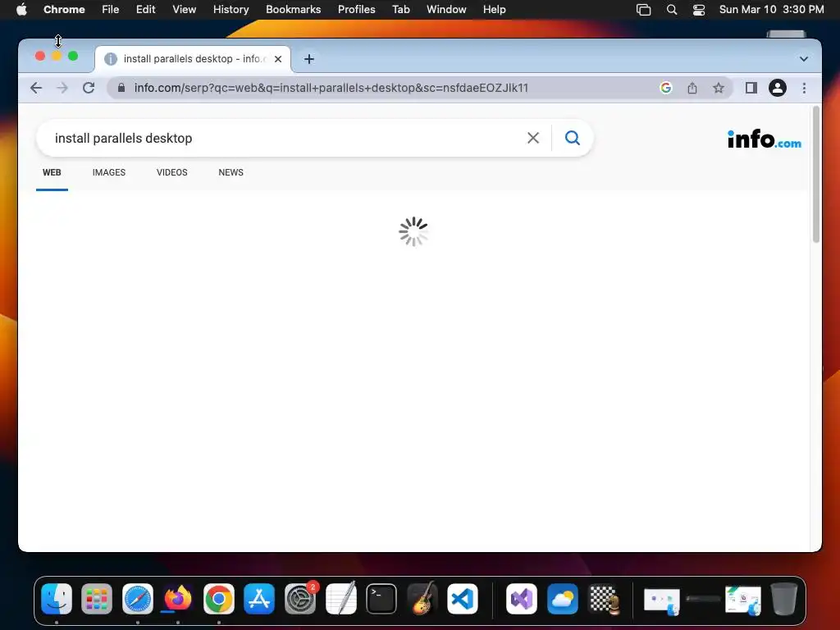
Task: Expand the tab search chevron
Action: pyautogui.click(x=804, y=59)
